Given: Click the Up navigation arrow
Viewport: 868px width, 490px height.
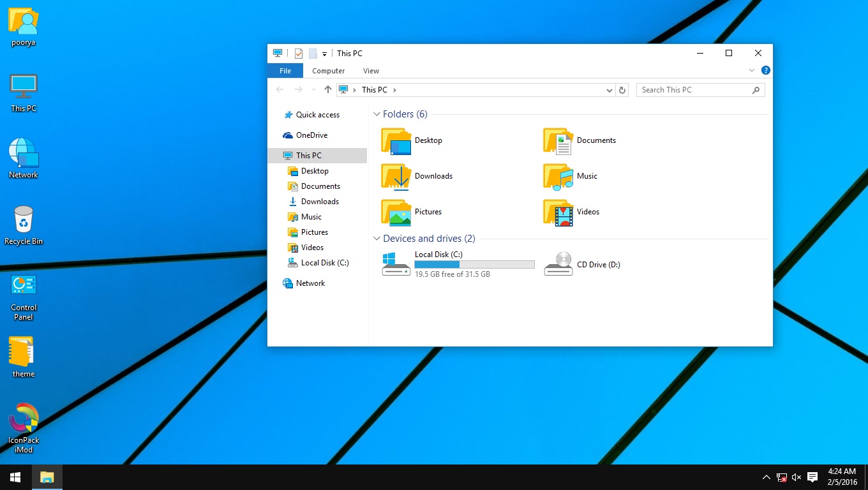Looking at the screenshot, I should click(328, 89).
